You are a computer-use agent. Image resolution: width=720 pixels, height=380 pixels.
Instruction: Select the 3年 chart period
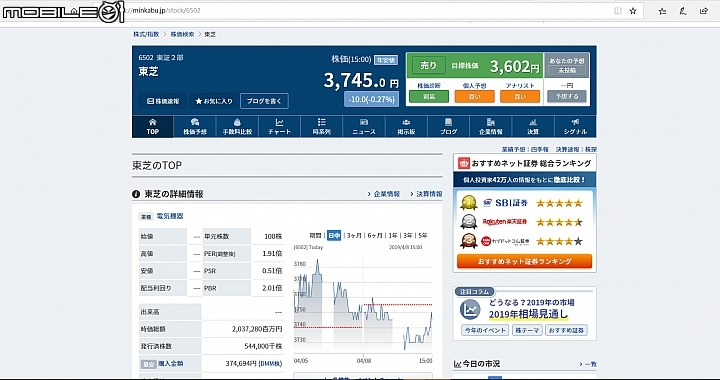tap(408, 235)
